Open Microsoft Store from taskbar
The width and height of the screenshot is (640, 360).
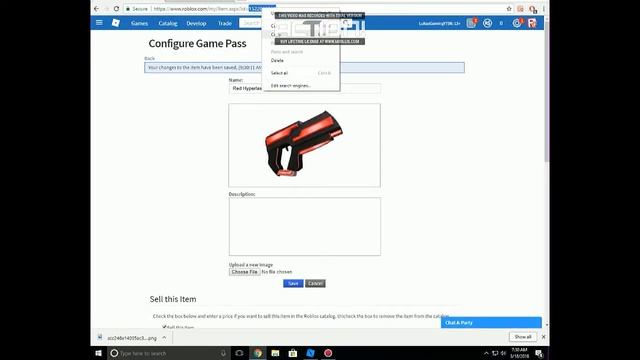pyautogui.click(x=293, y=353)
